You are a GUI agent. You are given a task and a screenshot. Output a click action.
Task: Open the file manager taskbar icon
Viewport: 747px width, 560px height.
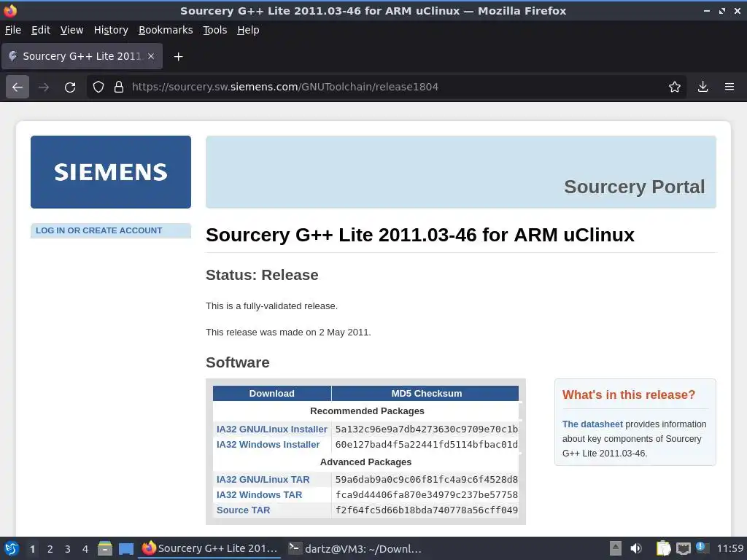point(105,548)
